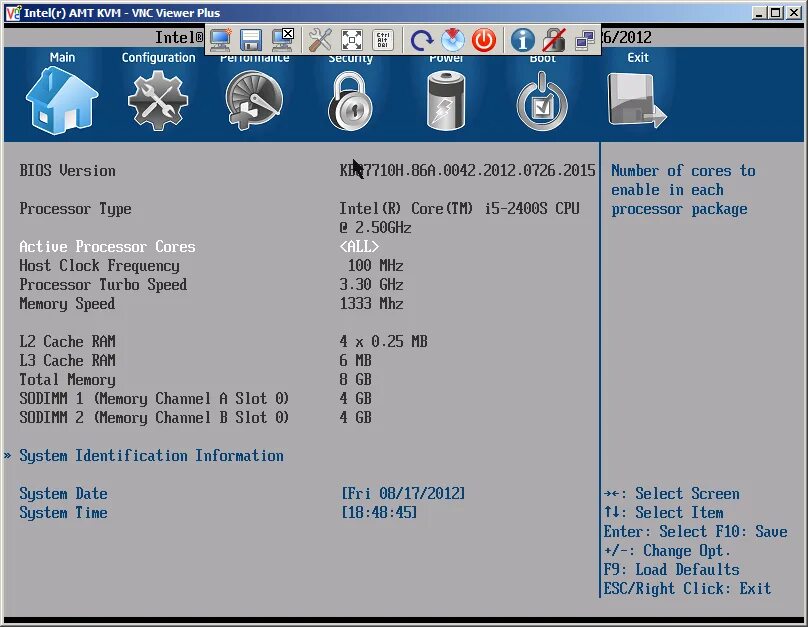This screenshot has height=627, width=808.
Task: Click the Total Memory label
Action: (x=67, y=380)
